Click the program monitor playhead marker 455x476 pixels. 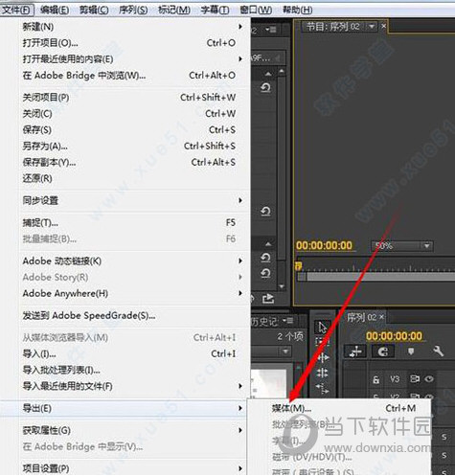pyautogui.click(x=299, y=266)
